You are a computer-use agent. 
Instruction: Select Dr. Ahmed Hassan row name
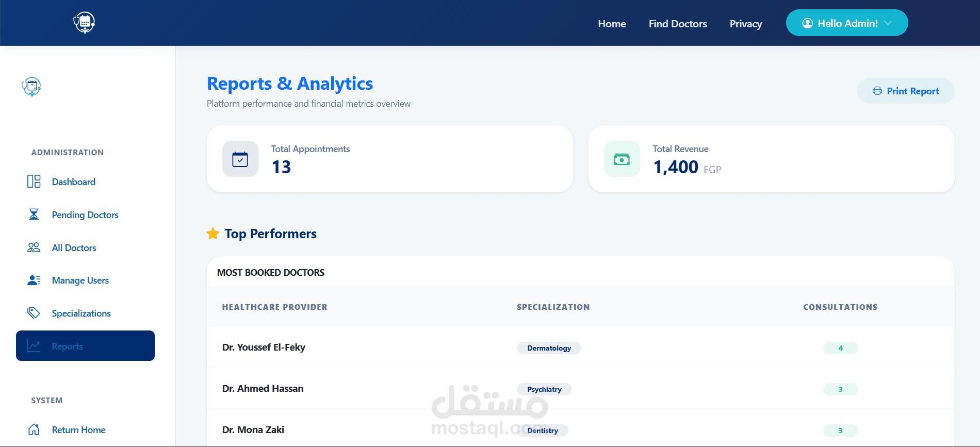(x=263, y=388)
